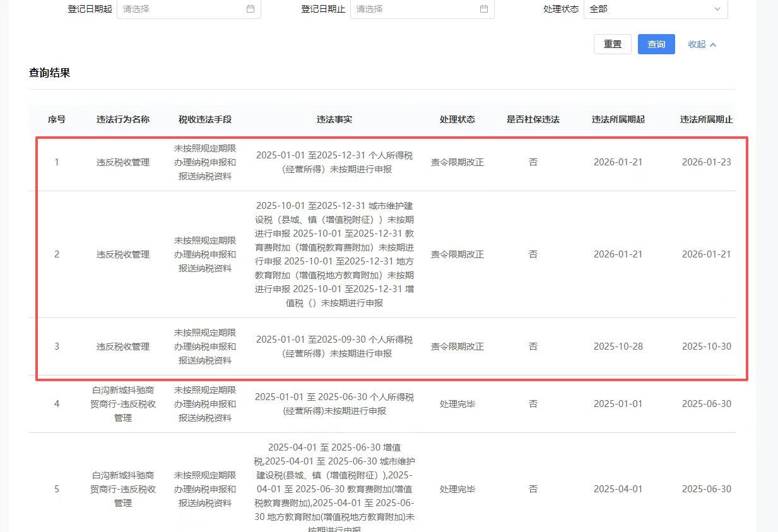The image size is (778, 532).
Task: Click the 违法所属期止 column header
Action: click(707, 119)
